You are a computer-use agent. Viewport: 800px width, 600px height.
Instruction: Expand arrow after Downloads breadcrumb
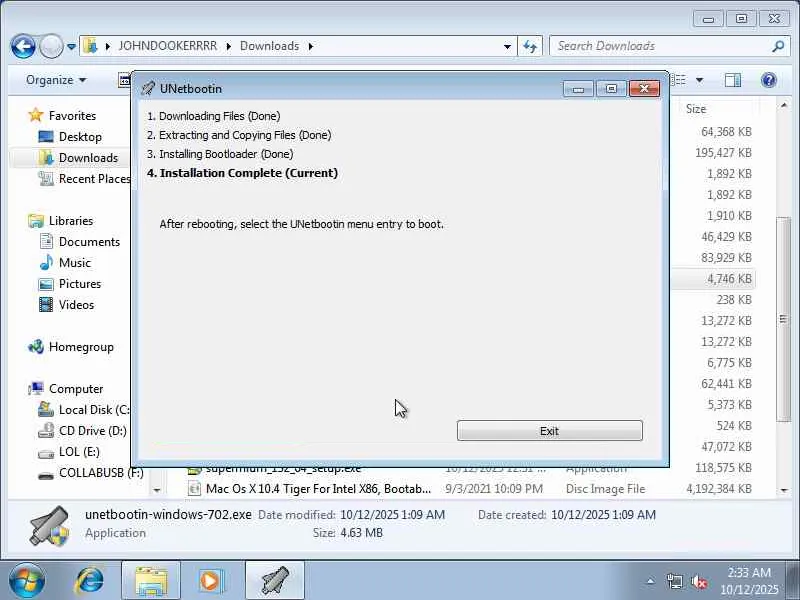(310, 46)
